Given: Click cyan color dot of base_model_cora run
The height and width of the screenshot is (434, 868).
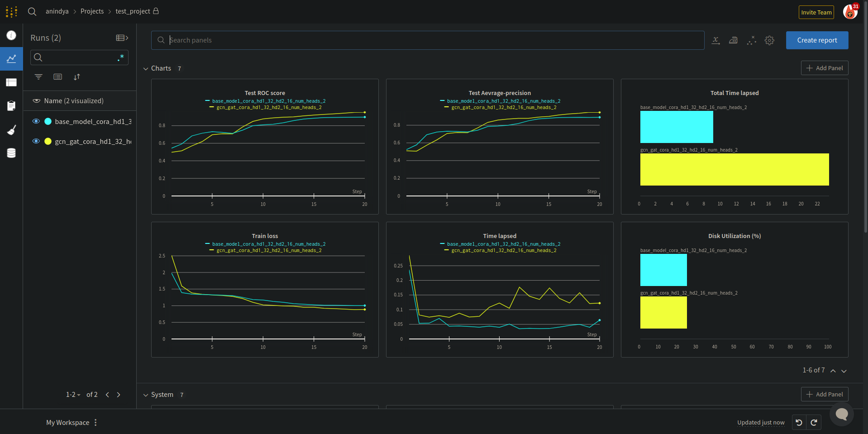Looking at the screenshot, I should pyautogui.click(x=48, y=121).
